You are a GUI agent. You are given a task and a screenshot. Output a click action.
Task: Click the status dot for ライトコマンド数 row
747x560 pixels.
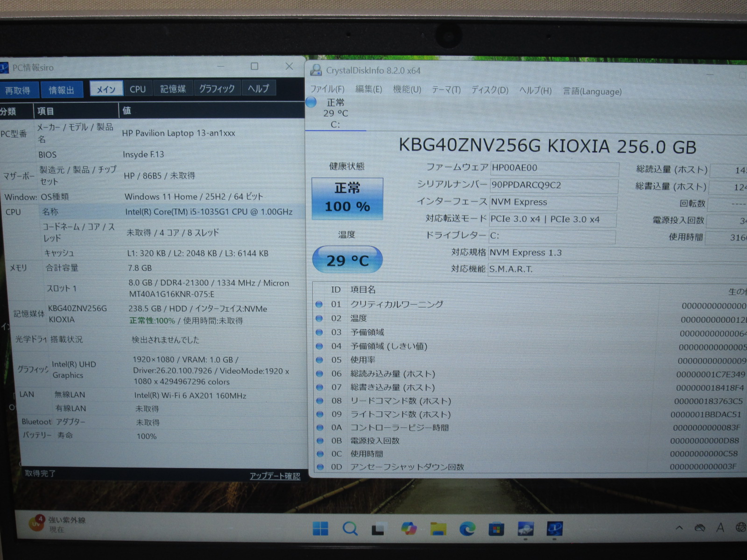click(320, 414)
